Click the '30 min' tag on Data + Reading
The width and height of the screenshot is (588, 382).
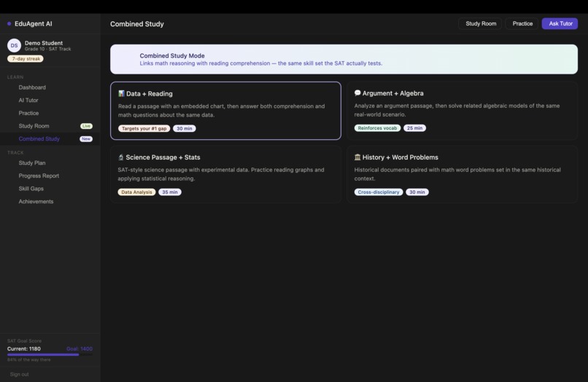[184, 128]
